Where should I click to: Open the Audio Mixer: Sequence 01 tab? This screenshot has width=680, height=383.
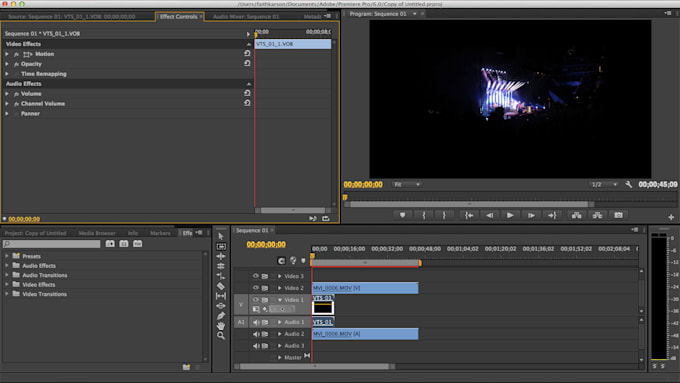(x=246, y=16)
